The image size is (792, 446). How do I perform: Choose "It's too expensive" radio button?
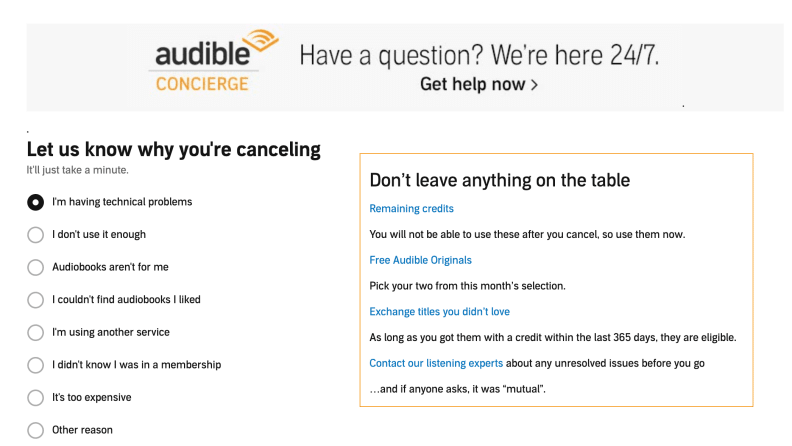pos(35,398)
